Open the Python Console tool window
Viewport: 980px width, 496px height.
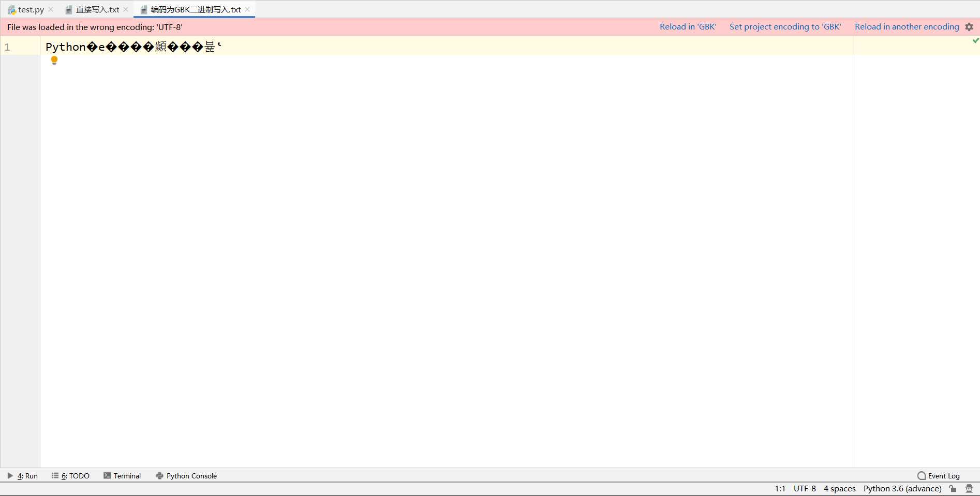click(186, 476)
